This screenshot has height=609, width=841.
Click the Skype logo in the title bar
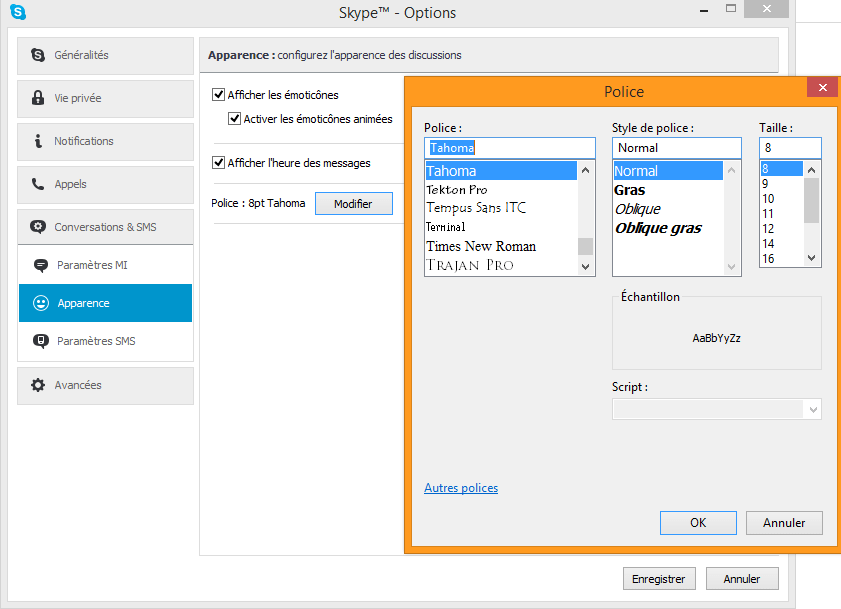click(x=18, y=12)
